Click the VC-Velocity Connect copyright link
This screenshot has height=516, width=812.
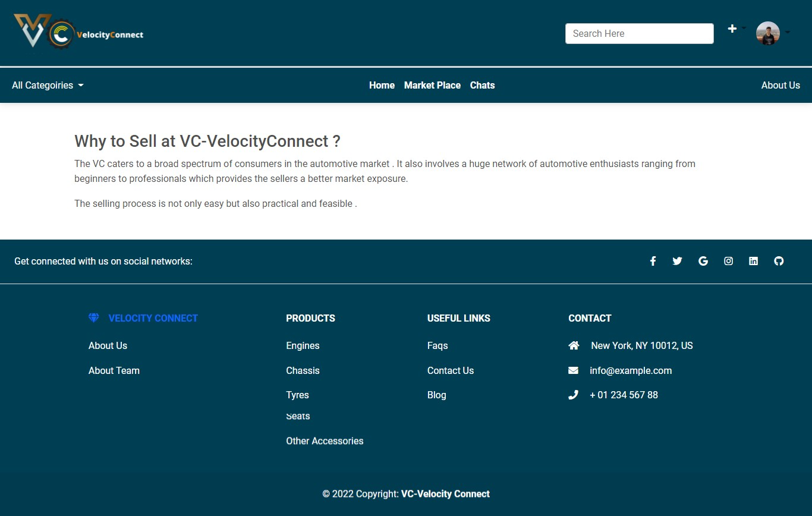[x=445, y=493]
